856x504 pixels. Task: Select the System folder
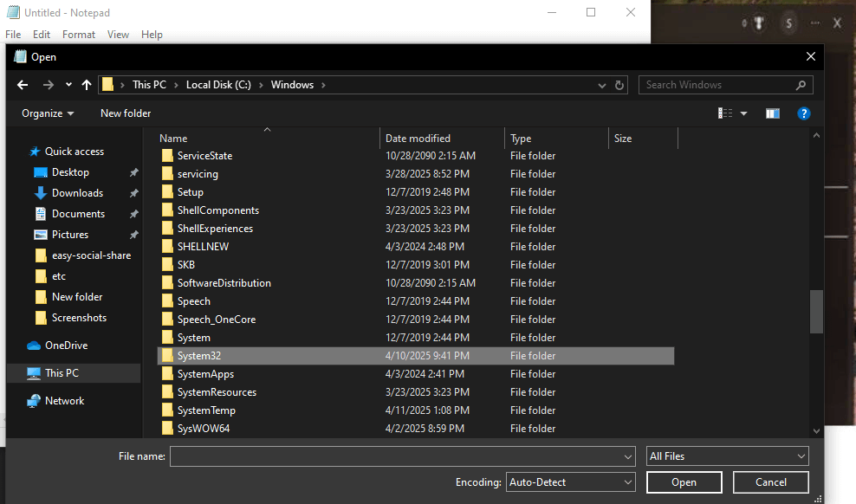pos(193,337)
